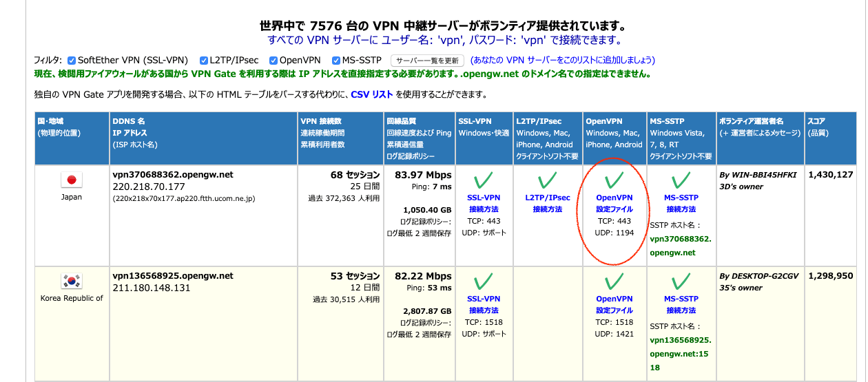This screenshot has height=382, width=868.
Task: Click the Japan flag icon
Action: tap(71, 180)
